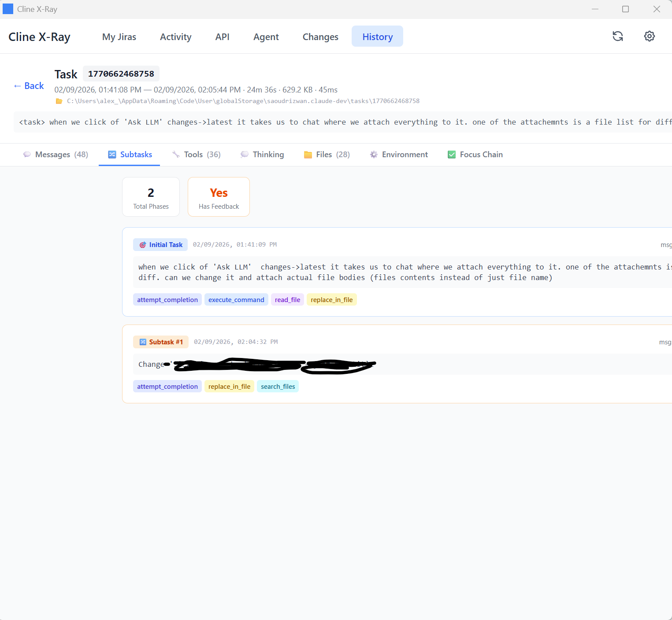Click the task ID 1770662468758 badge
Image resolution: width=672 pixels, height=620 pixels.
click(x=121, y=74)
